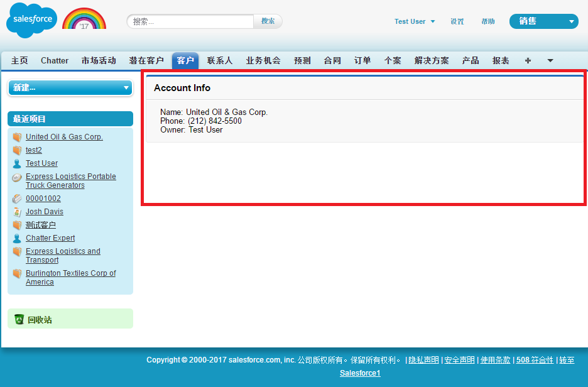Open the 潜在客户 tab
588x387 pixels.
[x=146, y=60]
